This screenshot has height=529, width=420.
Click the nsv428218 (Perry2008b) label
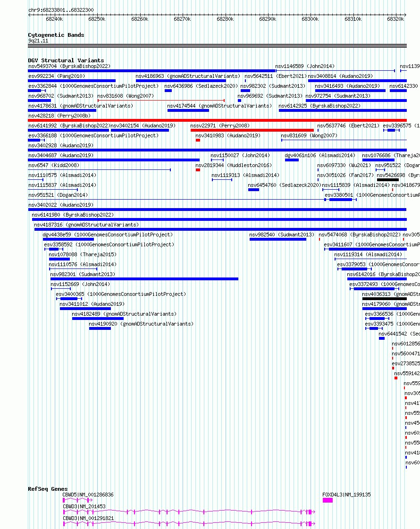tap(59, 116)
